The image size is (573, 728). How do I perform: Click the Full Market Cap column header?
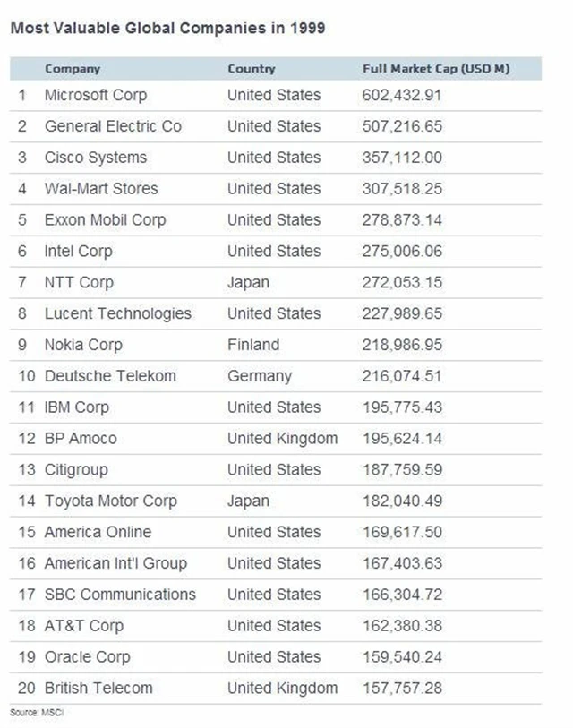point(436,69)
